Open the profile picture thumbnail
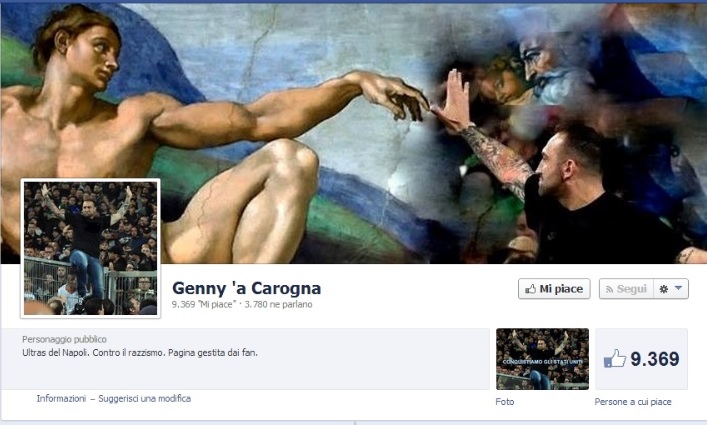707x425 pixels. pyautogui.click(x=91, y=248)
